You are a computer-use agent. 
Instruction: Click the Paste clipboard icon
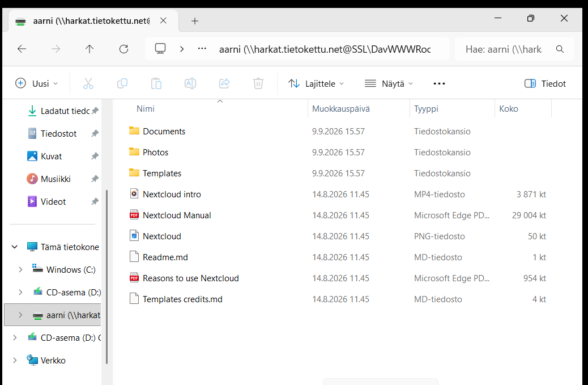coord(156,83)
